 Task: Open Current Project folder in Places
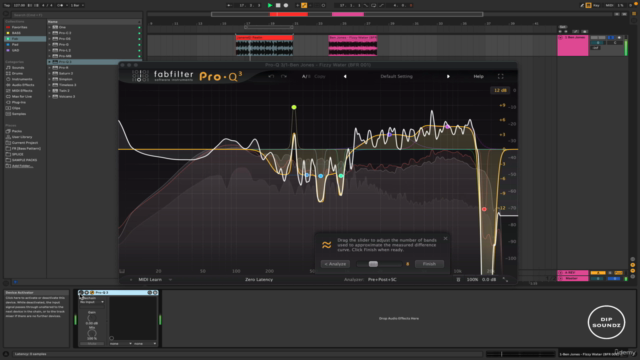tap(24, 142)
